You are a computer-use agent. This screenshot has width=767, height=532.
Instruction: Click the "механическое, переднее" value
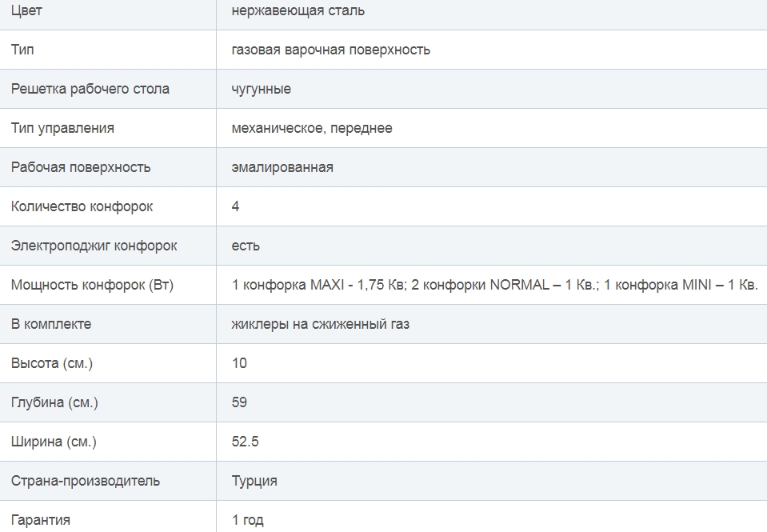[312, 128]
